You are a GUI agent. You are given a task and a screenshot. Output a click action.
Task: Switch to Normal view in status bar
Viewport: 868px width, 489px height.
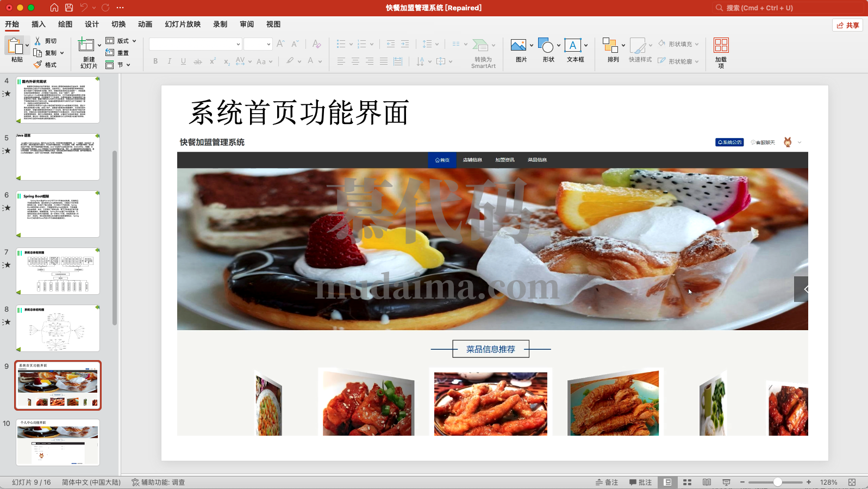[668, 482]
